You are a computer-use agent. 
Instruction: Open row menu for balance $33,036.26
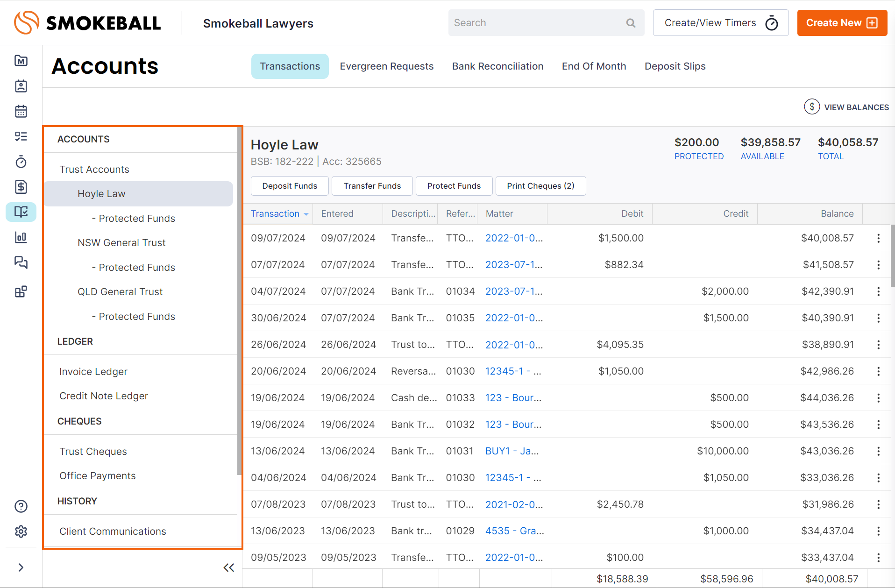[879, 478]
